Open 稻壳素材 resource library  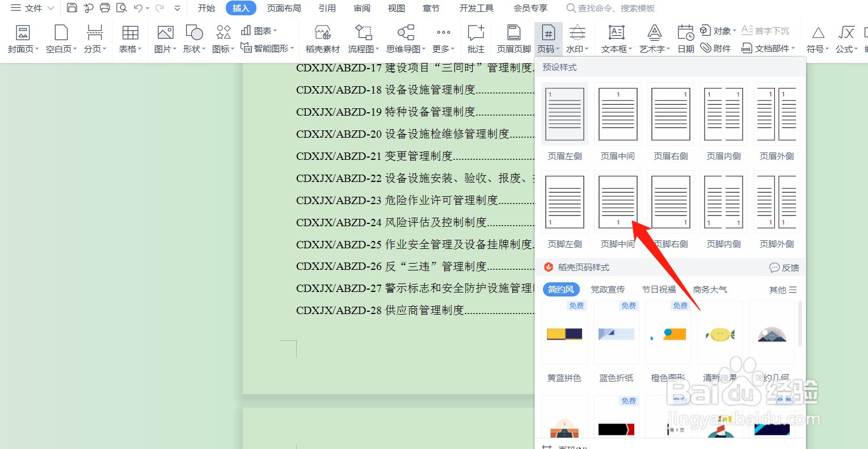pos(323,39)
